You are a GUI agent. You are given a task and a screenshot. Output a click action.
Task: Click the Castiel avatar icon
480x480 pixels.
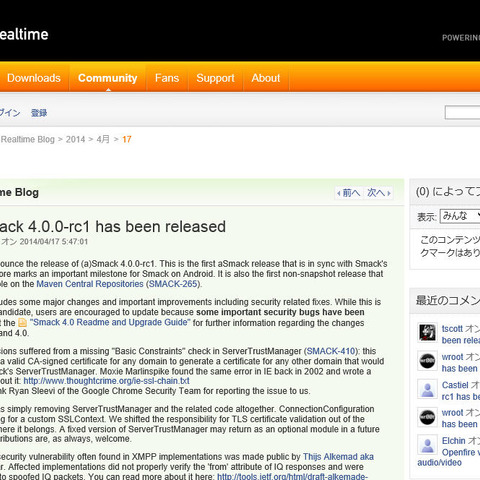427,389
